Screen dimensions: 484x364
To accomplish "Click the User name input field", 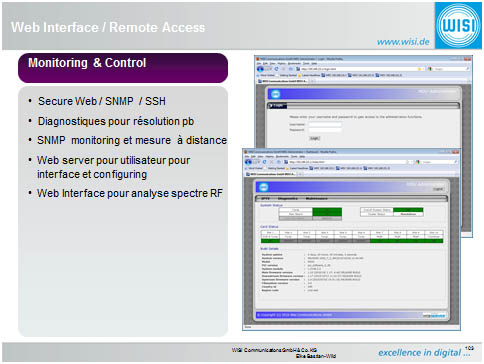I will click(x=325, y=125).
